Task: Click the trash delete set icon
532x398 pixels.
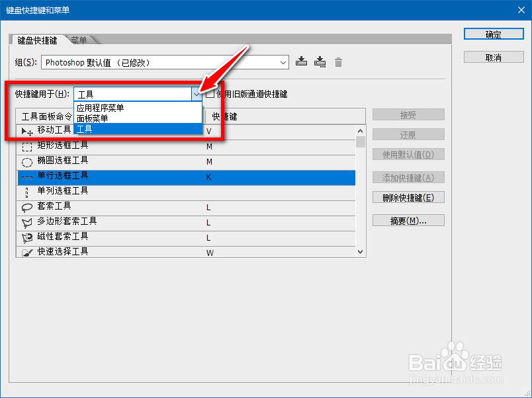Action: [x=338, y=62]
